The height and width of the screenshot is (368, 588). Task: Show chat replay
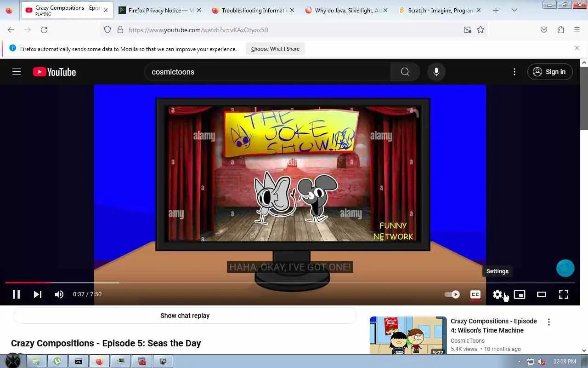[x=185, y=316]
